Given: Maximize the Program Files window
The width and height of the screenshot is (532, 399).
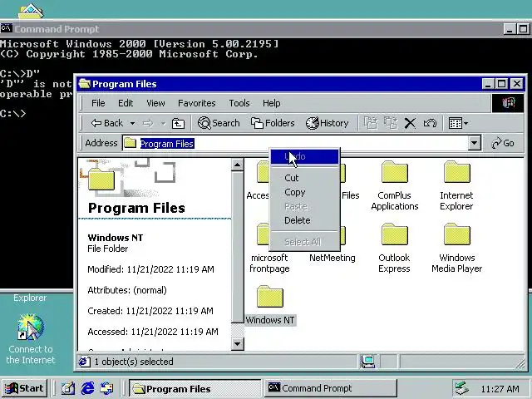Looking at the screenshot, I should pos(502,83).
